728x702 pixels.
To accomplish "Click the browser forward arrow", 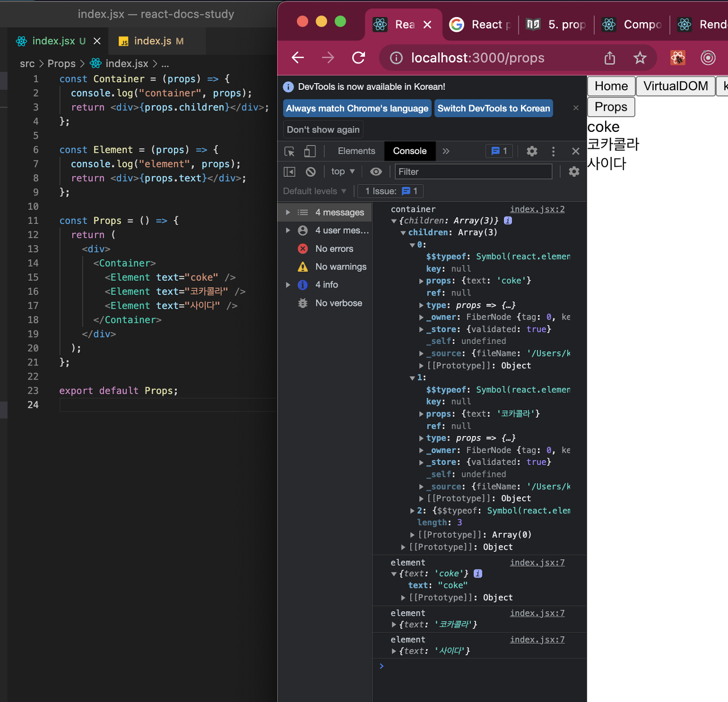I will [x=328, y=57].
